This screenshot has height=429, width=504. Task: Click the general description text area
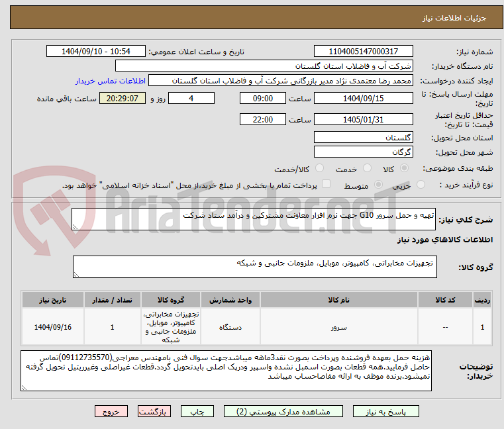click(254, 219)
